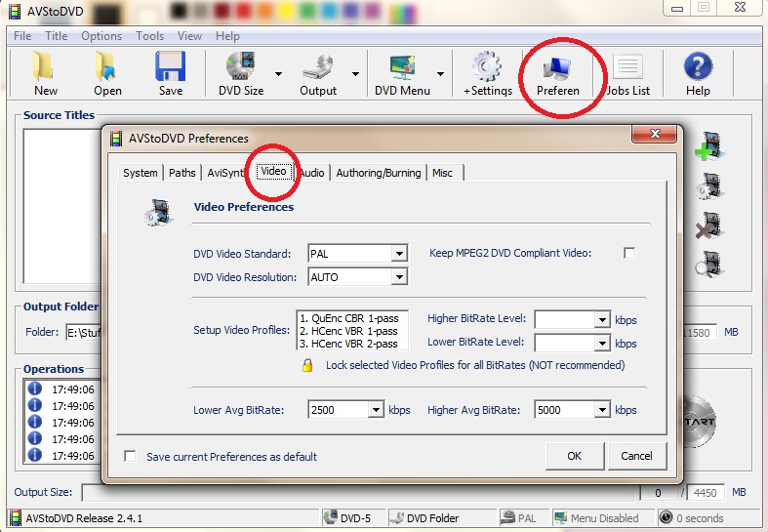Click the remove title red X icon
The width and height of the screenshot is (768, 532).
[x=709, y=225]
